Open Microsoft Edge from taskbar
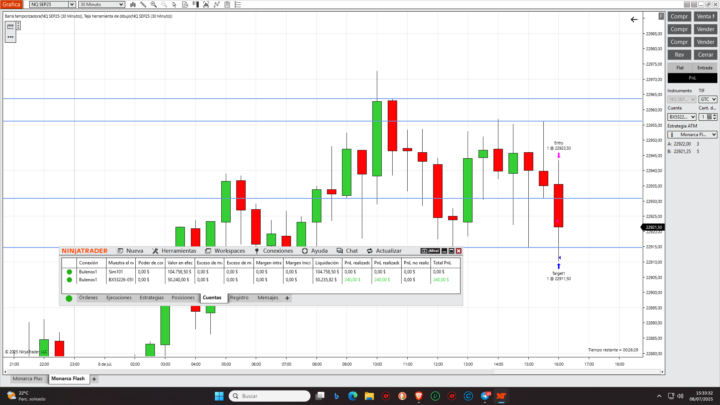Image resolution: width=720 pixels, height=405 pixels. [x=353, y=396]
